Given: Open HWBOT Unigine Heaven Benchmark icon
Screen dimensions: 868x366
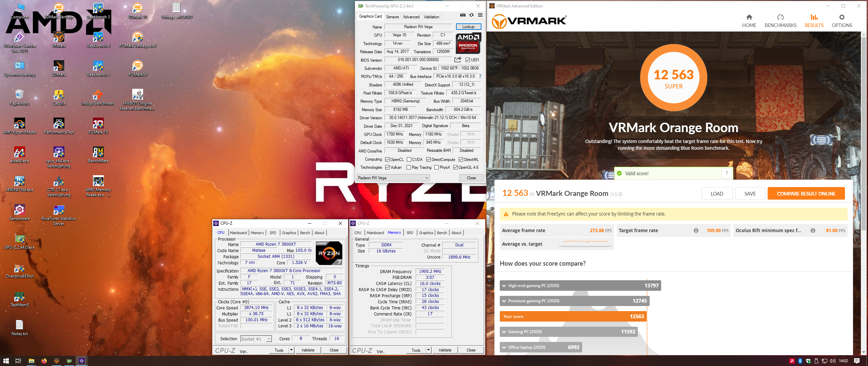Looking at the screenshot, I should pos(137,100).
